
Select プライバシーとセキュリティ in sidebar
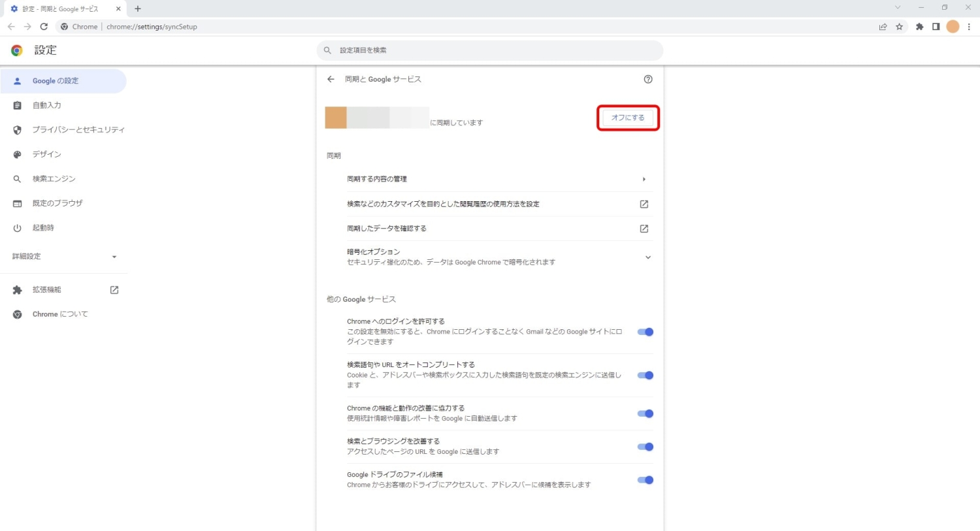pyautogui.click(x=78, y=130)
